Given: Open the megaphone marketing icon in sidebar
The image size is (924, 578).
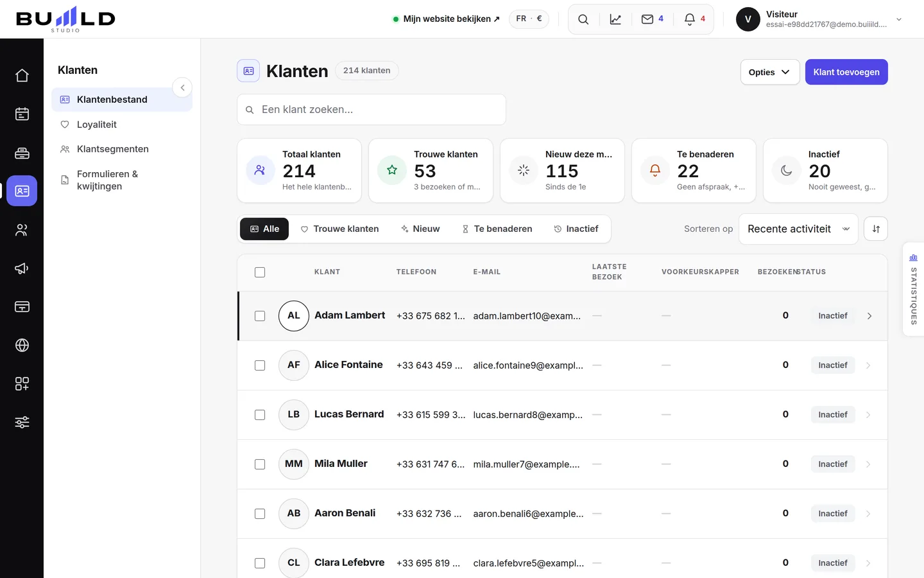Looking at the screenshot, I should (22, 268).
